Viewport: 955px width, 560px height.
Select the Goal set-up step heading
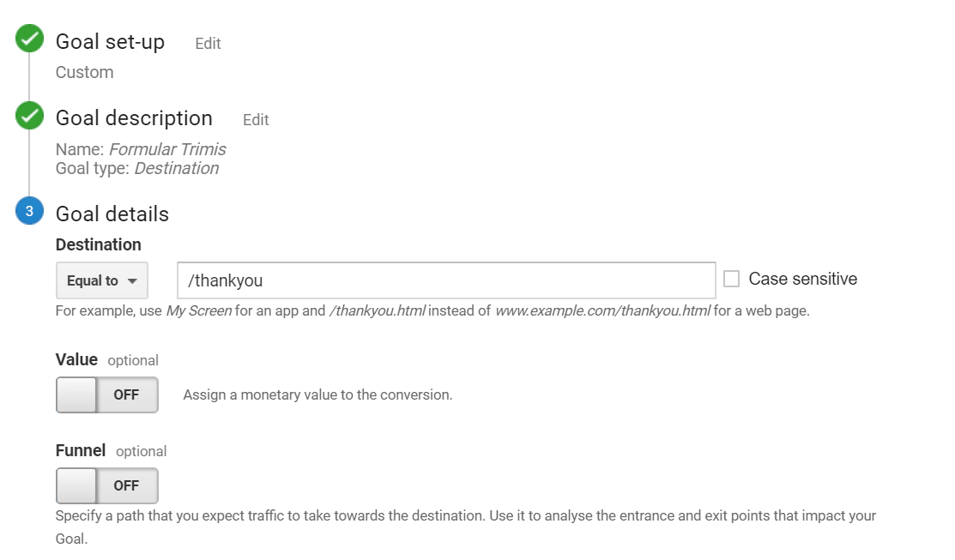coord(110,42)
